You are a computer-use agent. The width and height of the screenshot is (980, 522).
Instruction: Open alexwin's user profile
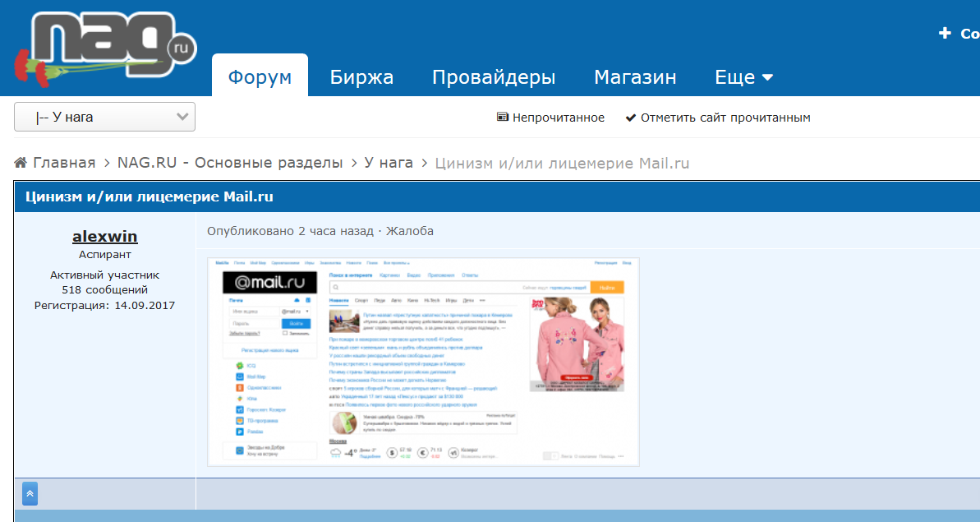(105, 236)
